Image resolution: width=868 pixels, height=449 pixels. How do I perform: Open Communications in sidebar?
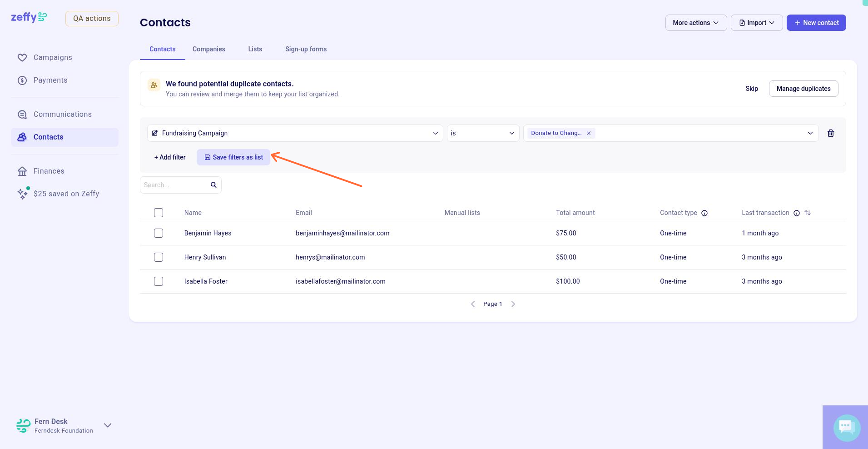click(x=64, y=115)
